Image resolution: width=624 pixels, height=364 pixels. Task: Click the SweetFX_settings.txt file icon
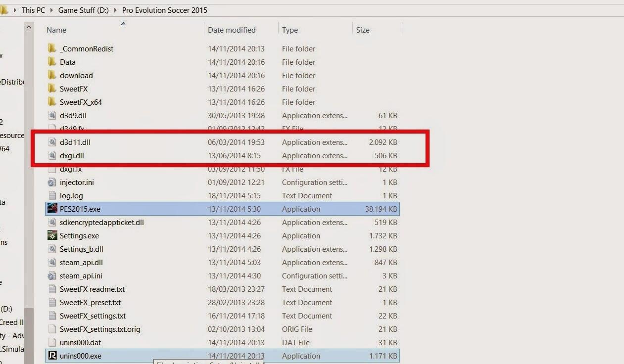[52, 316]
